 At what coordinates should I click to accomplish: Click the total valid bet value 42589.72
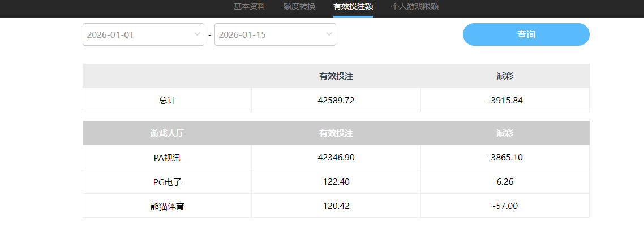(x=336, y=101)
